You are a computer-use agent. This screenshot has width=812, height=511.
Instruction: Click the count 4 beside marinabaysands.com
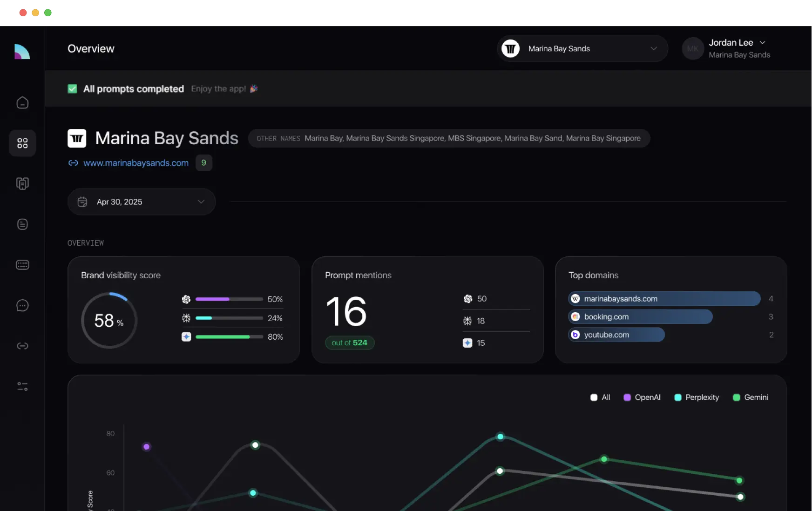(771, 299)
